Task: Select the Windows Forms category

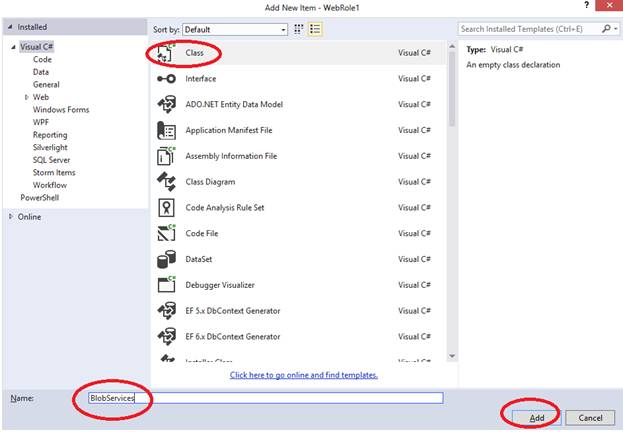Action: tap(61, 110)
